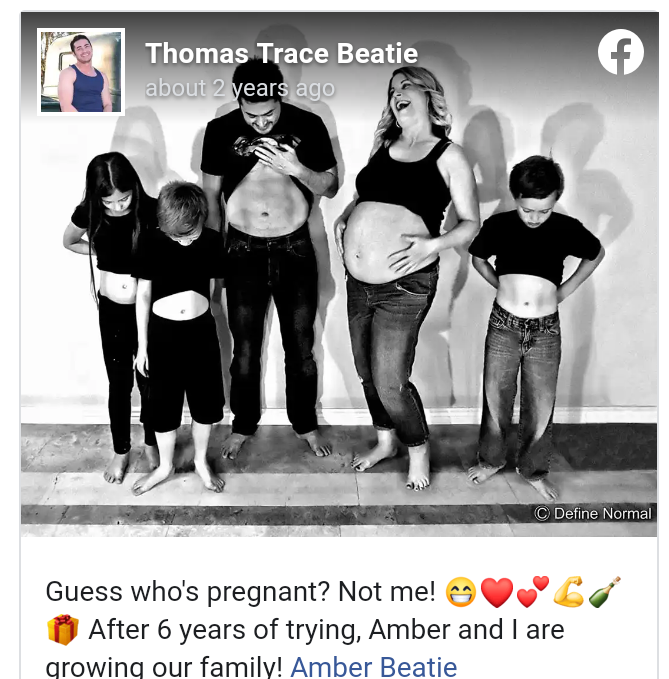Click the "Guess who's pregnant? Not me!" text

(240, 592)
